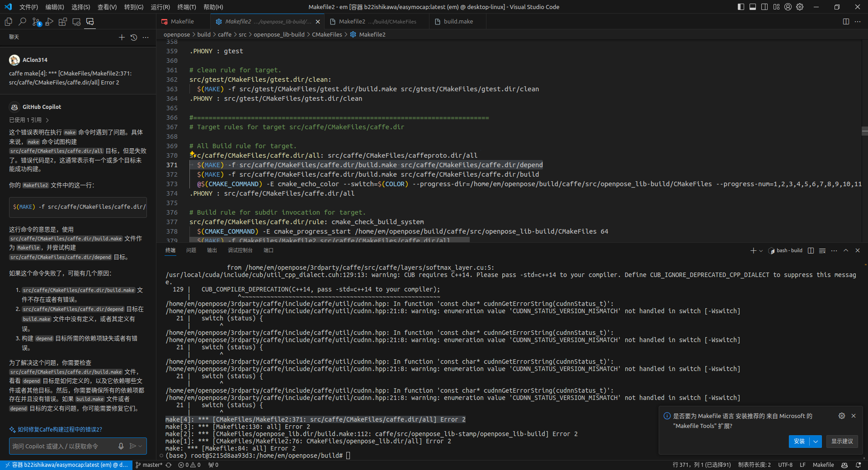Open customize layout options

pos(776,7)
